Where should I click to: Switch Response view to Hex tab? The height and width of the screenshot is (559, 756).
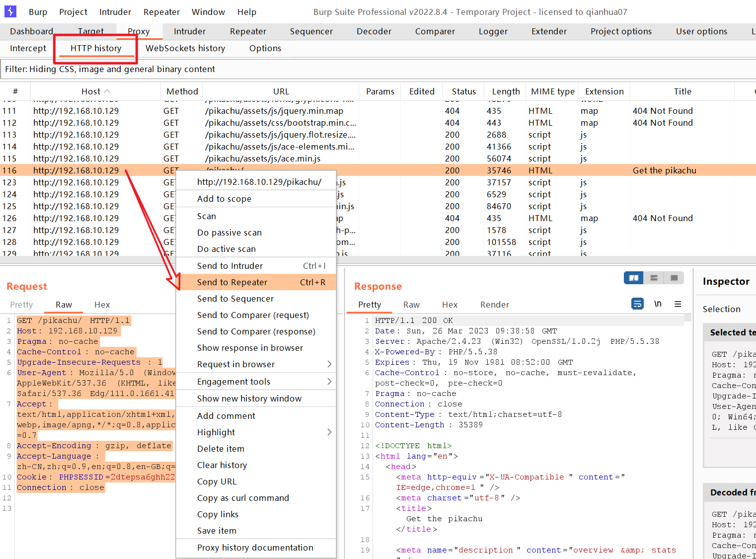pos(450,305)
